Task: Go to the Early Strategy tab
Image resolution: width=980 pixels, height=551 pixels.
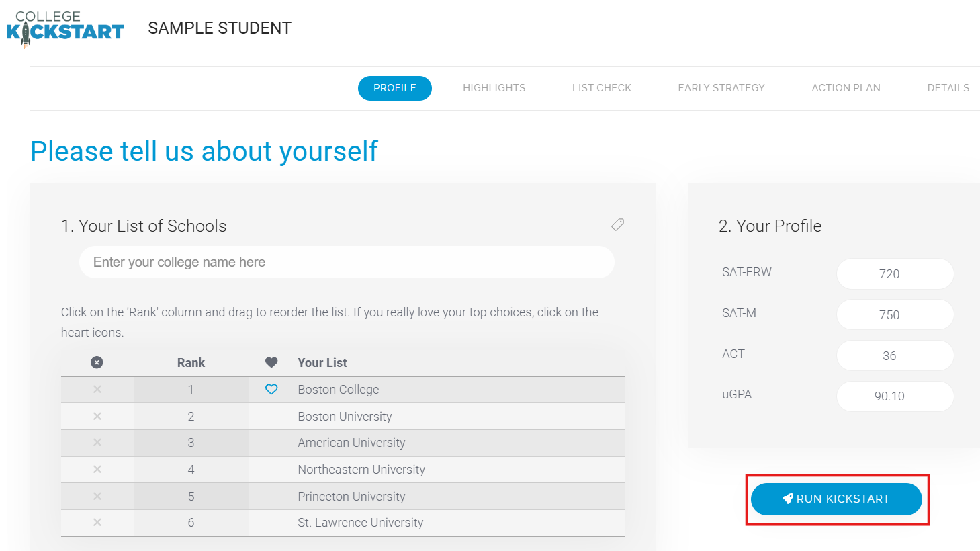Action: pos(721,88)
